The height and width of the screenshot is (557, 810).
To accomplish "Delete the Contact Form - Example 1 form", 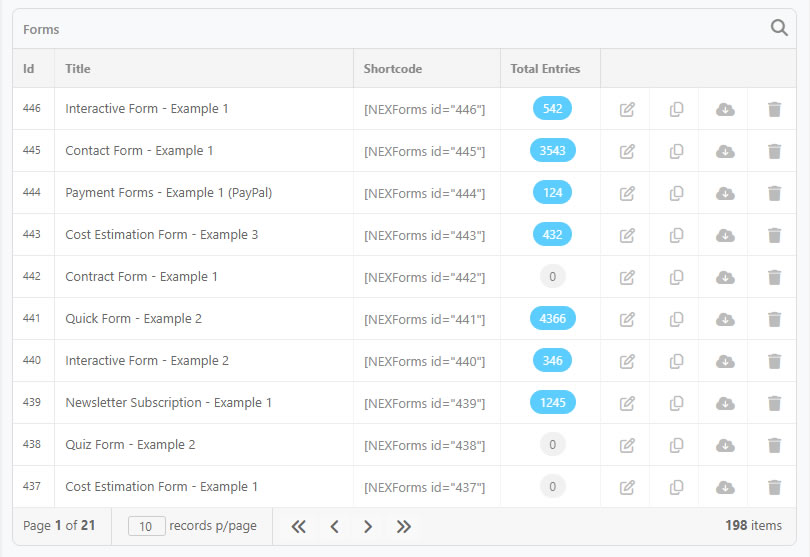I will [774, 151].
